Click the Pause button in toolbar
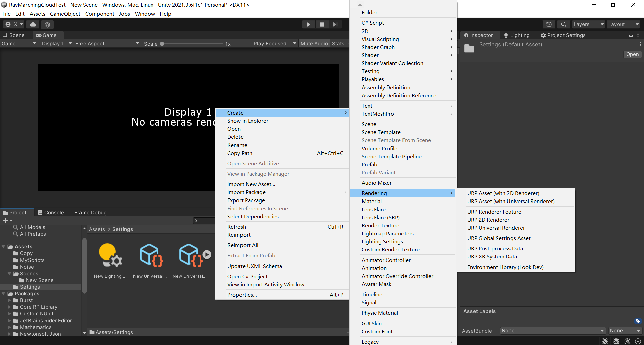Image resolution: width=644 pixels, height=345 pixels. pyautogui.click(x=322, y=24)
